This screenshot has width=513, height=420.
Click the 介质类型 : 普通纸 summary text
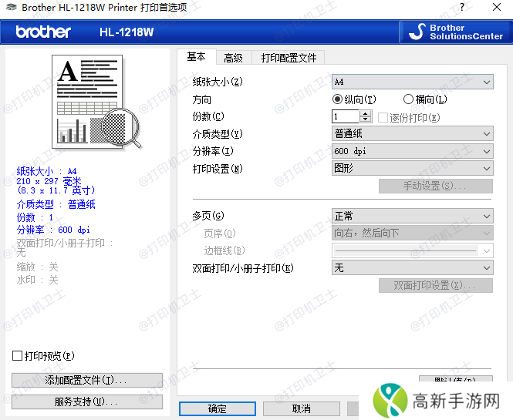[x=56, y=205]
